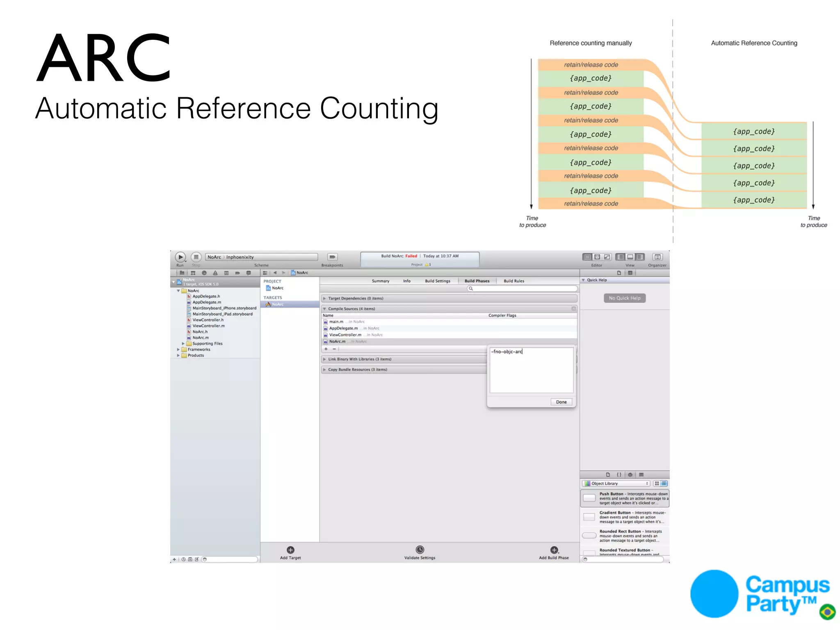The width and height of the screenshot is (840, 630).
Task: Select the Version editor button
Action: point(607,257)
